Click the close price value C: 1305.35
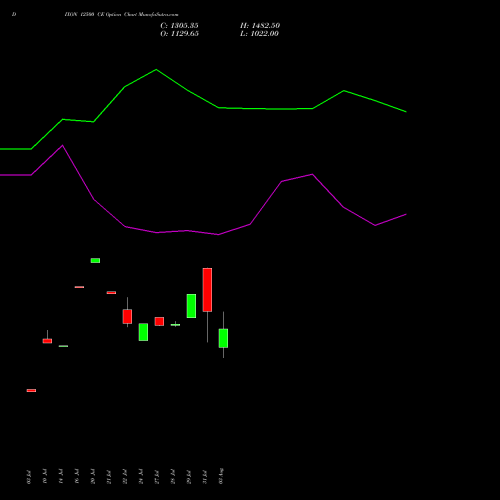 click(179, 26)
